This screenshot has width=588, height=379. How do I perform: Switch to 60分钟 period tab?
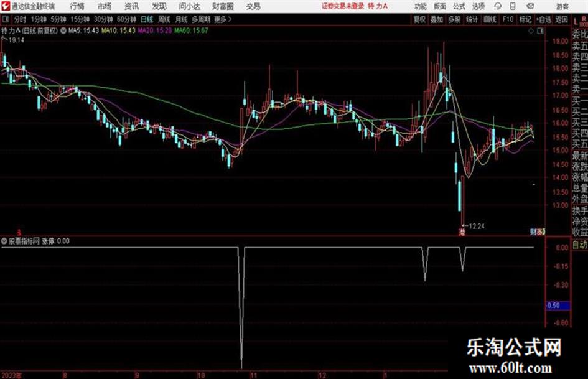(x=126, y=19)
